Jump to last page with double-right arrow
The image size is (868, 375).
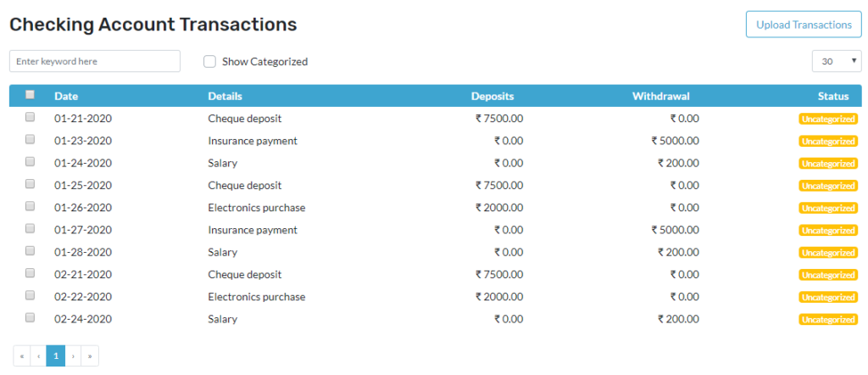[x=90, y=355]
